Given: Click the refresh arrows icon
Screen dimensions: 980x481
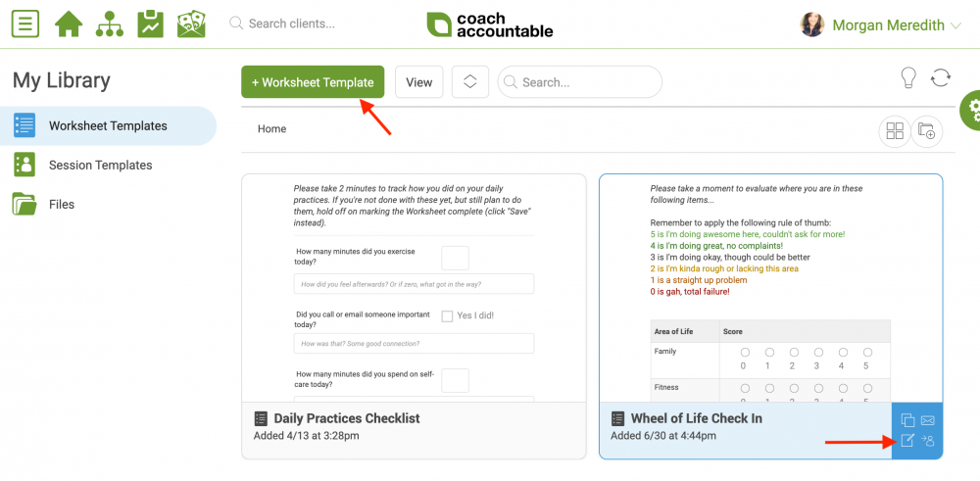Looking at the screenshot, I should pyautogui.click(x=941, y=78).
